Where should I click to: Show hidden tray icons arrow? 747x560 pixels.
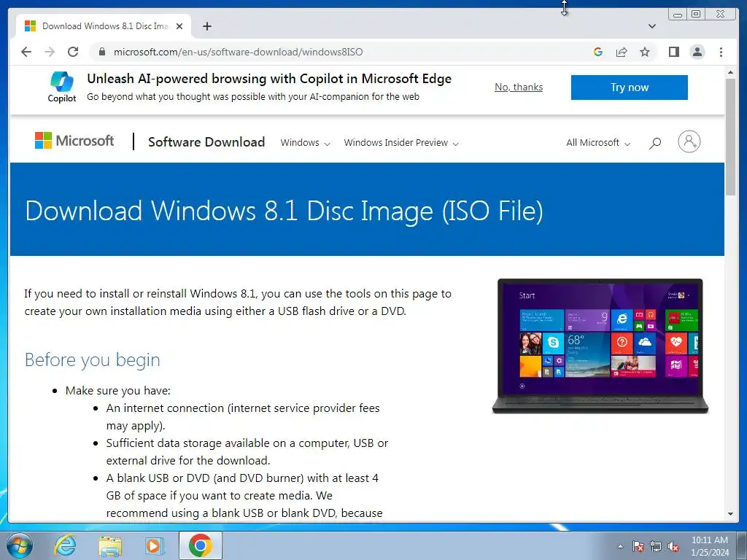click(620, 546)
